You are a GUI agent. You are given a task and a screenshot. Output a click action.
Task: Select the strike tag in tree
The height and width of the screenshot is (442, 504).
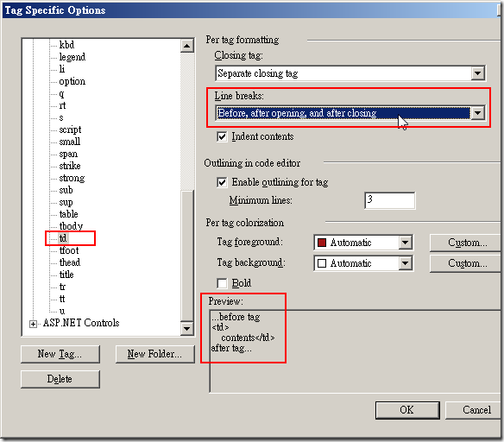pyautogui.click(x=70, y=166)
